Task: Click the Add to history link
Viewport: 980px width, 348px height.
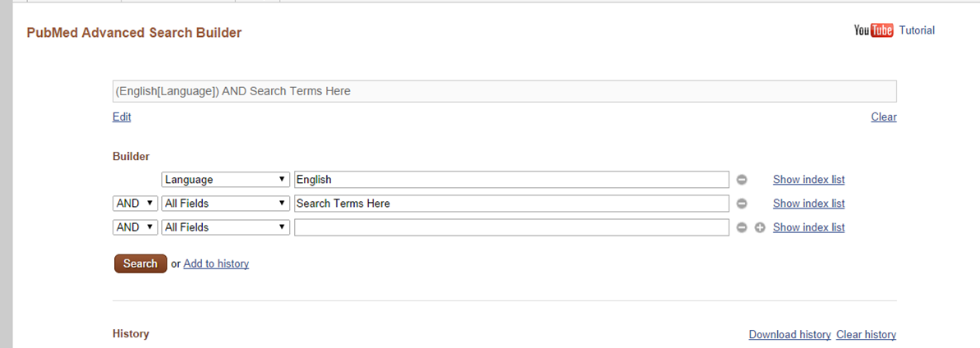Action: pyautogui.click(x=216, y=263)
